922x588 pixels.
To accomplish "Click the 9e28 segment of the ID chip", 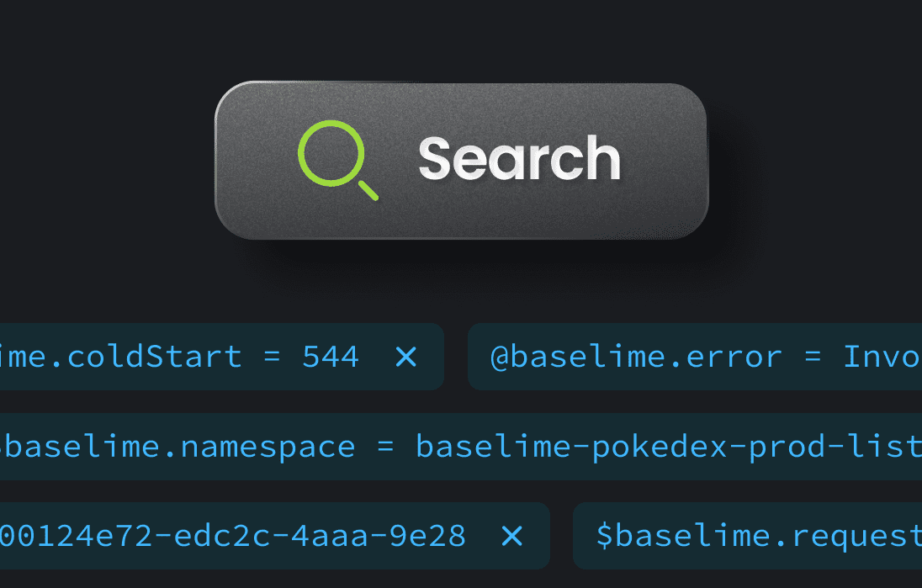I will point(436,536).
